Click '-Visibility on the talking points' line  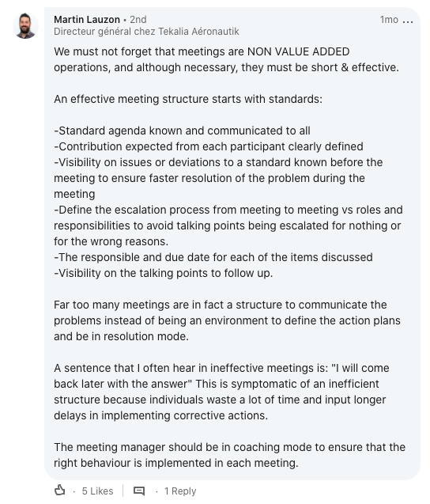click(163, 273)
